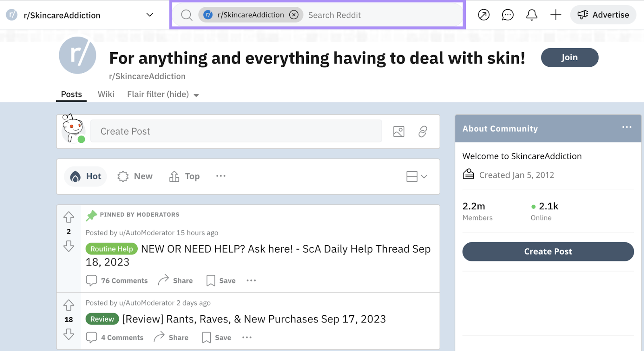Click the large community avatar icon
The image size is (644, 351).
[x=78, y=55]
